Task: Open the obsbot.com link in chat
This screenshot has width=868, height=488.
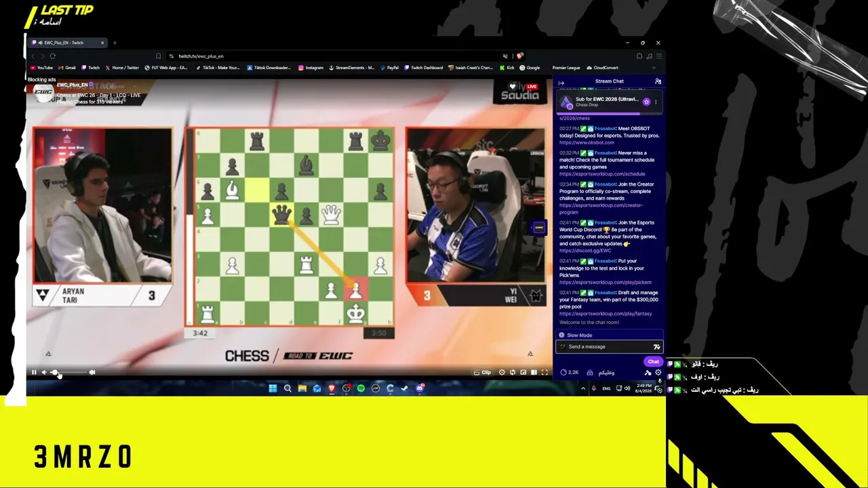Action: click(587, 142)
